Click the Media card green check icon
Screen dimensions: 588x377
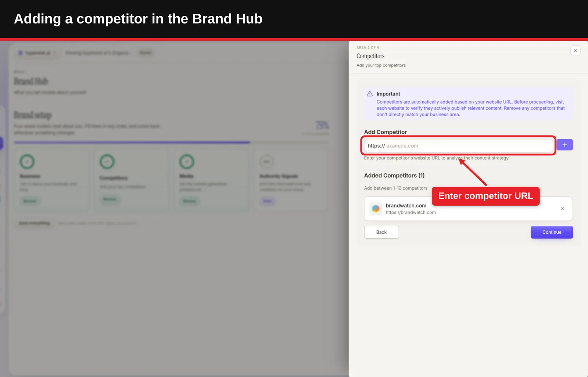[187, 162]
